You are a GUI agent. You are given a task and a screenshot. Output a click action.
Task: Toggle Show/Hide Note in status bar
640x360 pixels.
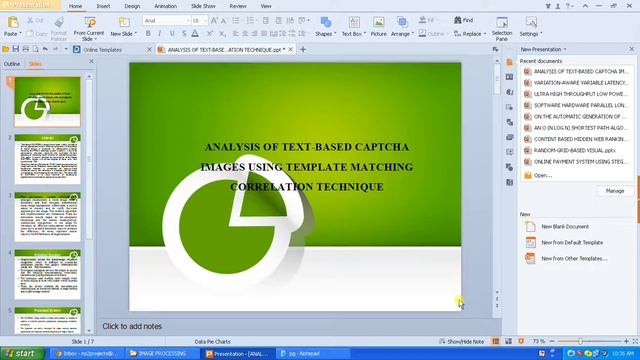click(x=462, y=342)
